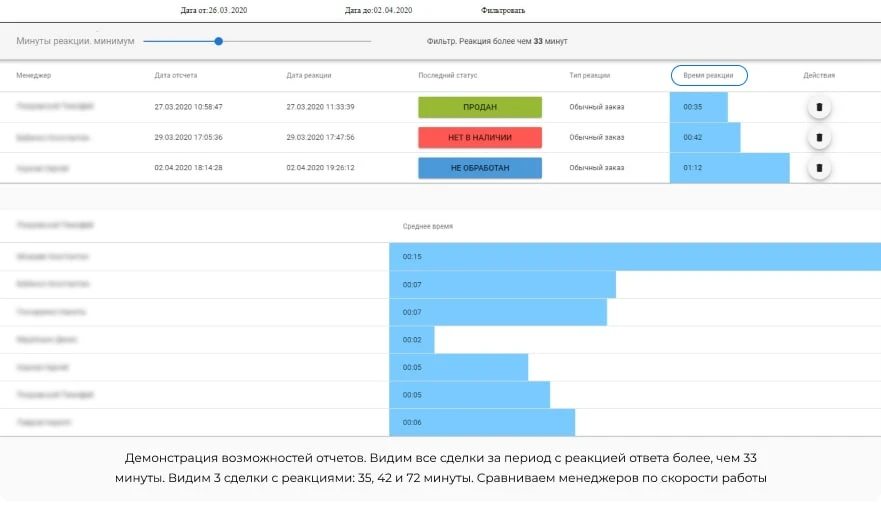Sort by Последний статус column header

coord(448,75)
